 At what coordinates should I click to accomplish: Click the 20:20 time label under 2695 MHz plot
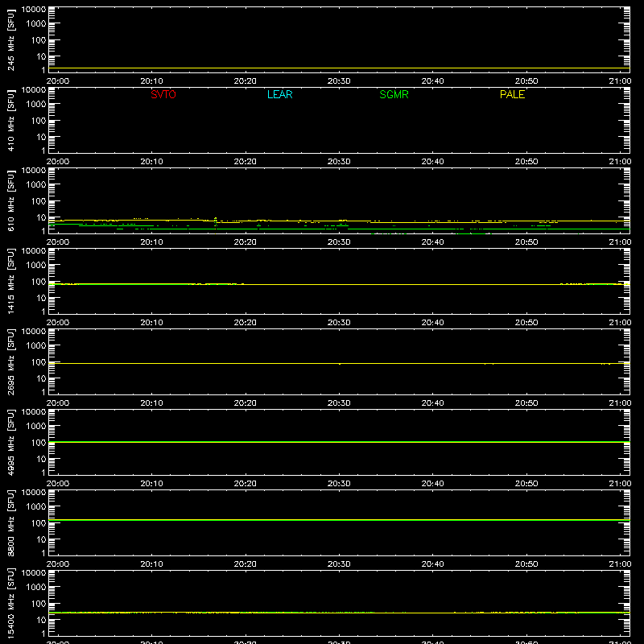(x=246, y=403)
